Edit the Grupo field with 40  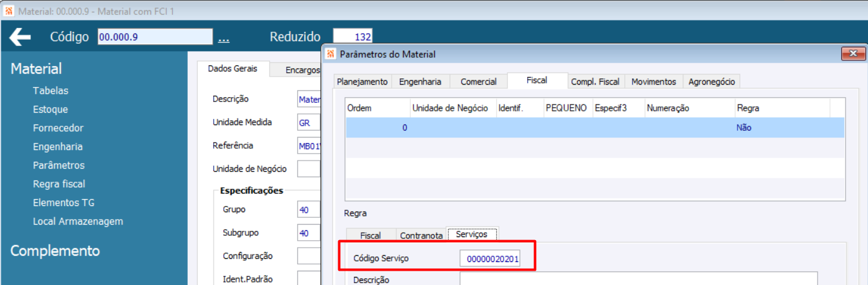tap(308, 210)
